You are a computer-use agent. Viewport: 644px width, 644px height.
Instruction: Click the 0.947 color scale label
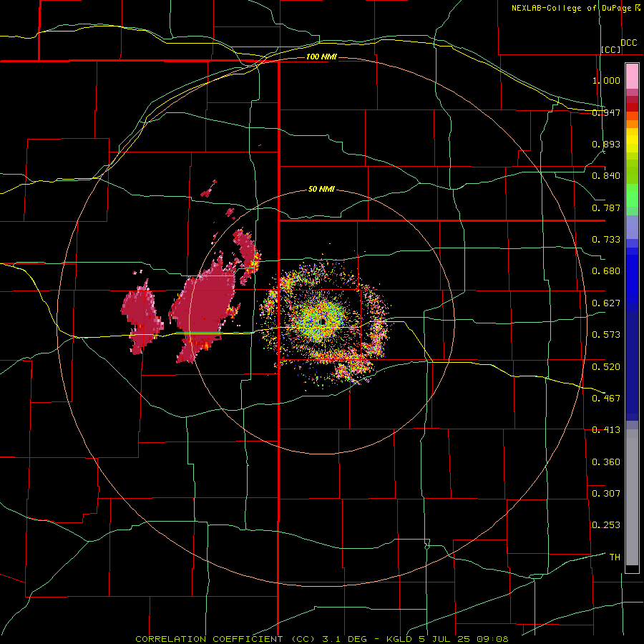pos(606,112)
